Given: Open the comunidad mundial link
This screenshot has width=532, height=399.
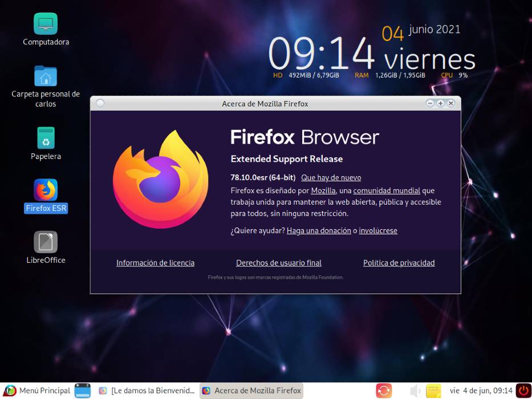Looking at the screenshot, I should click(x=387, y=191).
